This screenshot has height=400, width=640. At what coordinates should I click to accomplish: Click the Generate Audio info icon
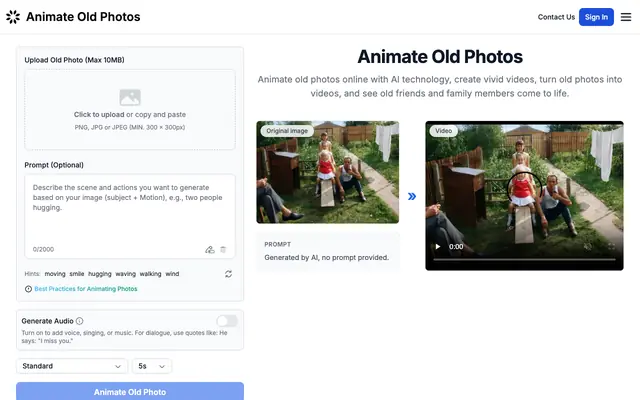pos(80,321)
